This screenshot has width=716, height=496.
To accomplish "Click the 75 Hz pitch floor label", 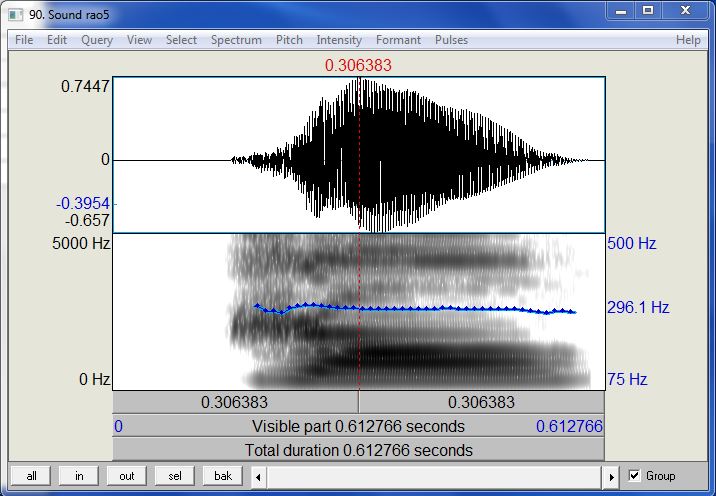I will [627, 379].
